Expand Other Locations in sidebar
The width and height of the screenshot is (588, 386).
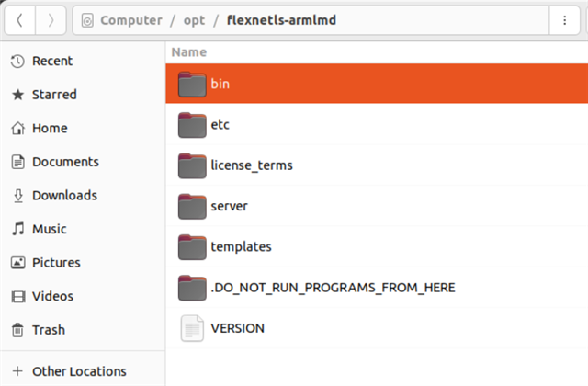(79, 371)
